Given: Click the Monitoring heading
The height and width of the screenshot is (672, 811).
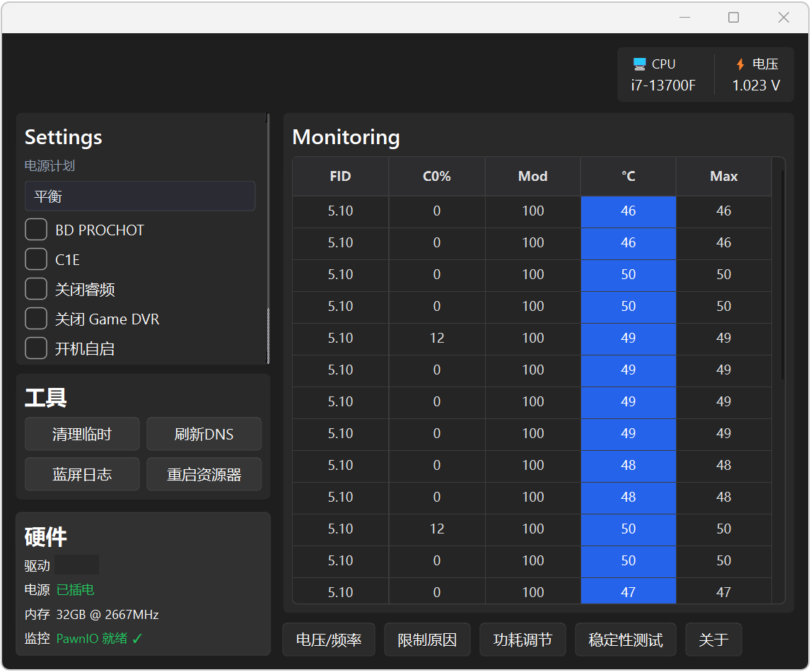Looking at the screenshot, I should [x=346, y=138].
